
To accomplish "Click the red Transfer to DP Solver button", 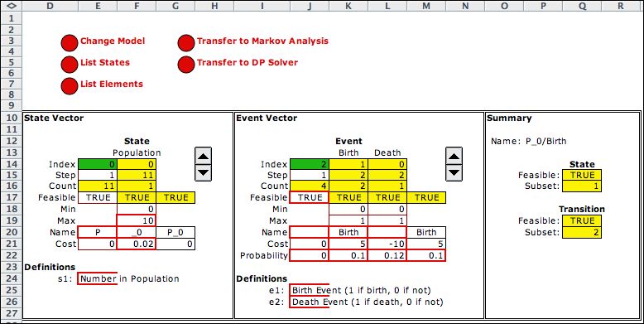I will [186, 64].
